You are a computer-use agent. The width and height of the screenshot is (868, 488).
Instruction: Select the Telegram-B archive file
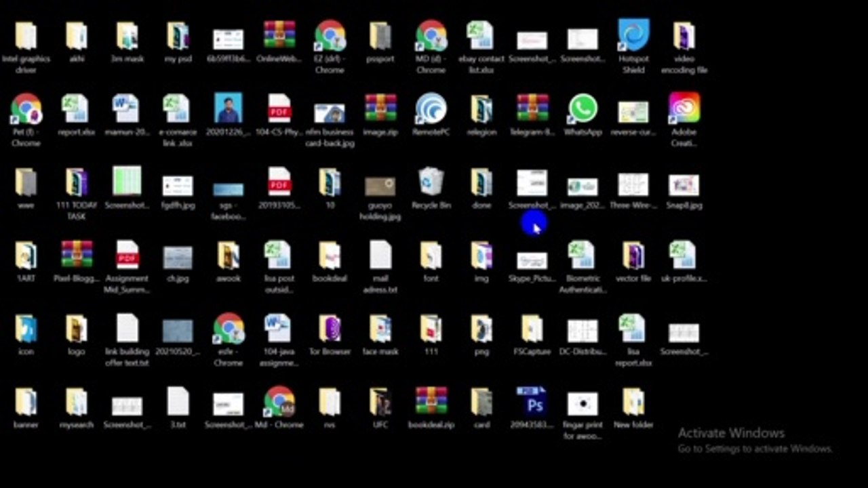[x=532, y=109]
